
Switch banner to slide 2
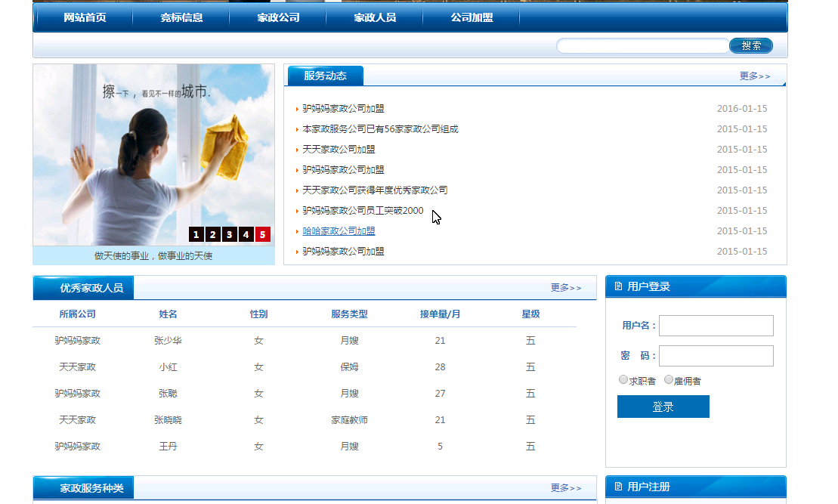(212, 235)
